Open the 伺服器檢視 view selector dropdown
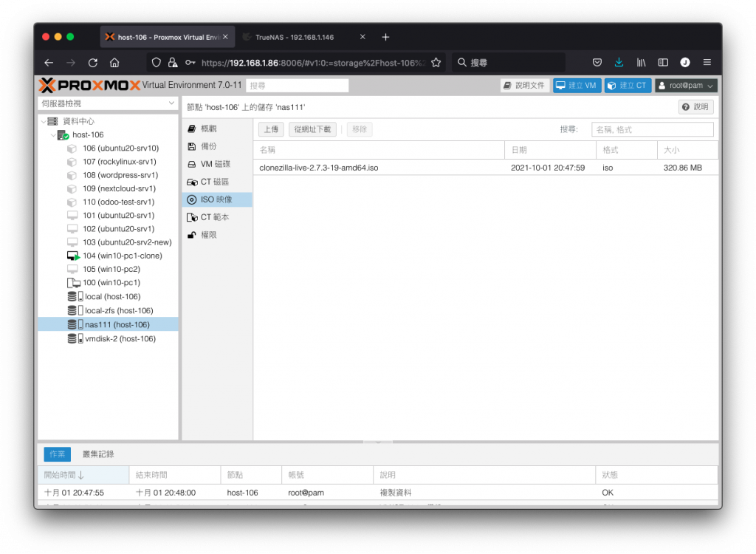 [x=108, y=103]
